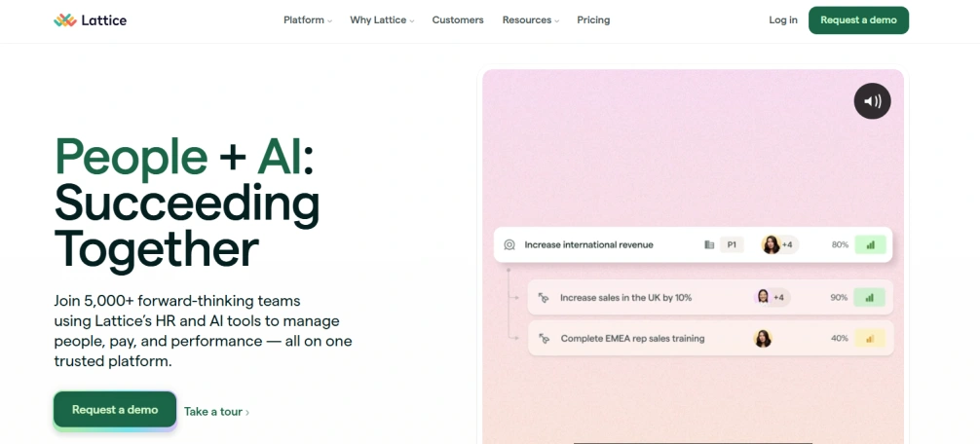Click the green bar chart status at 90%
Image resolution: width=980 pixels, height=444 pixels.
(x=869, y=298)
